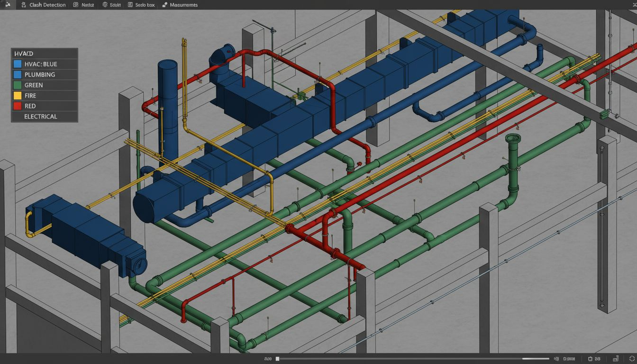
Task: Click the green color swatch in legend
Action: pyautogui.click(x=18, y=85)
